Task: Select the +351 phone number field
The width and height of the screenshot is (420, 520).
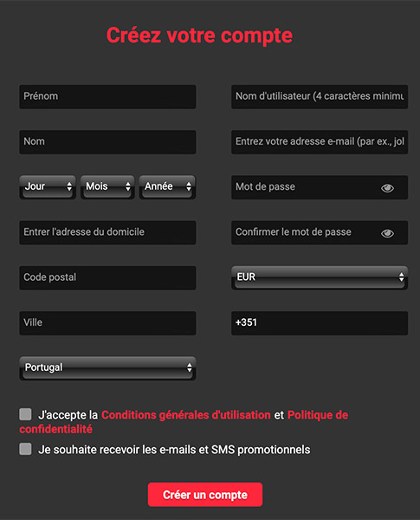Action: [x=320, y=323]
